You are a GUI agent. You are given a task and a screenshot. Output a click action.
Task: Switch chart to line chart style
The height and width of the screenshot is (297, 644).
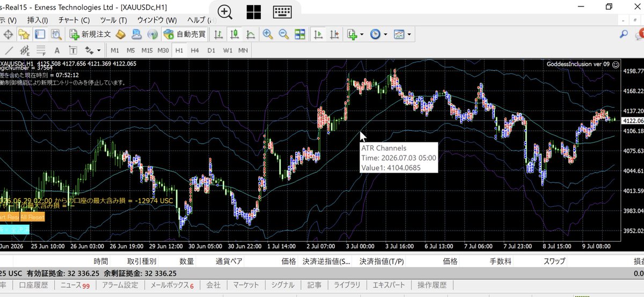[x=250, y=34]
